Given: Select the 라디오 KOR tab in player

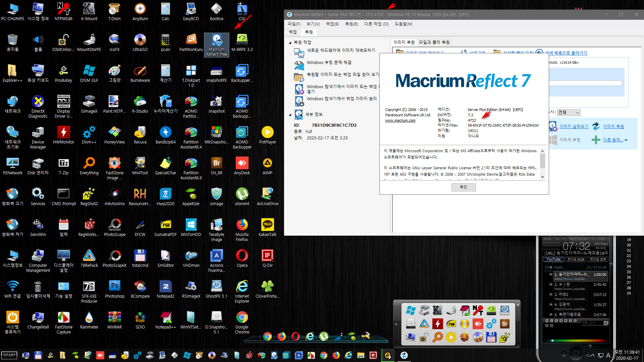Looking at the screenshot, I should point(576,259).
